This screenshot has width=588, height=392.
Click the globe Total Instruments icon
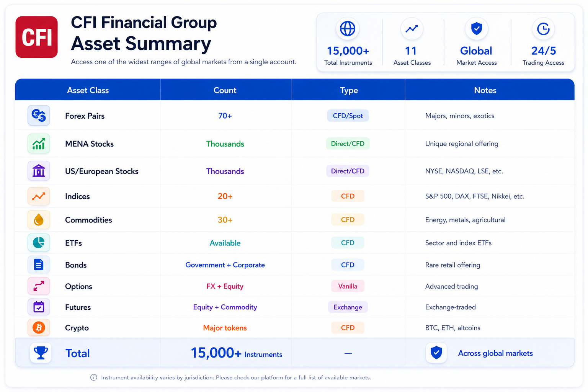(x=348, y=29)
